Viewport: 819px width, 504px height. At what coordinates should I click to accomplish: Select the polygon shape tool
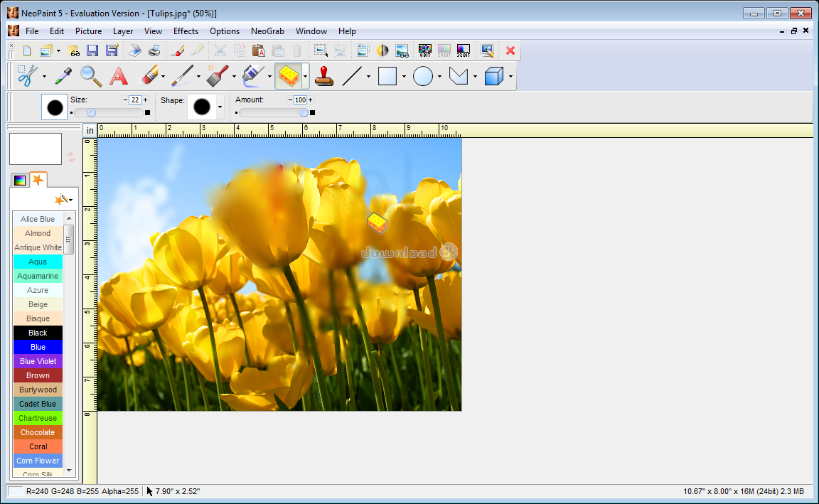[x=459, y=76]
